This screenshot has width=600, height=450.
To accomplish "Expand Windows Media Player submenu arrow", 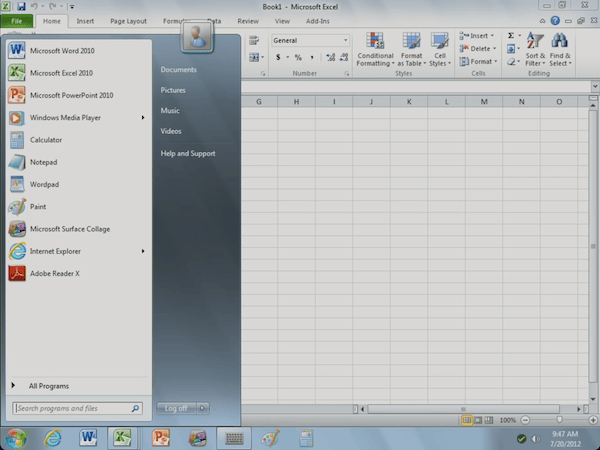I will 143,117.
